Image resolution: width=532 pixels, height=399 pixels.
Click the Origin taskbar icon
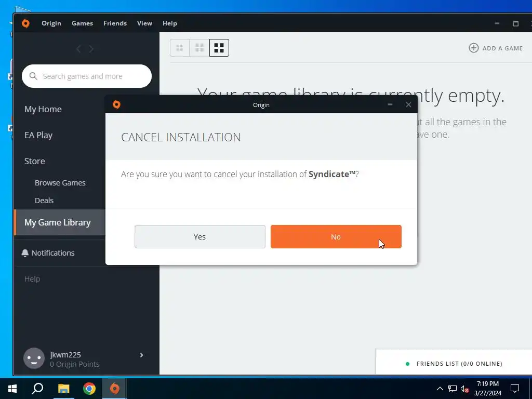click(x=115, y=389)
